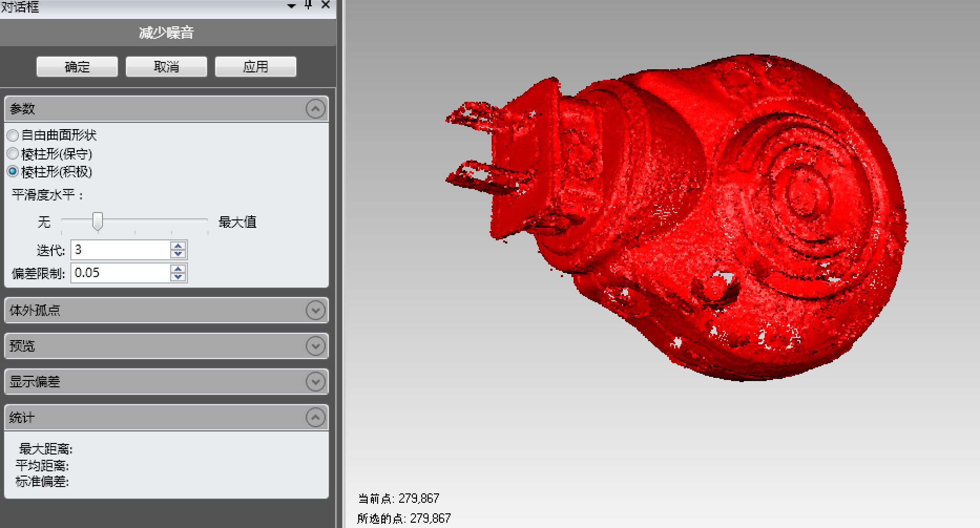The image size is (980, 528).
Task: Expand the 预览 section
Action: point(315,346)
